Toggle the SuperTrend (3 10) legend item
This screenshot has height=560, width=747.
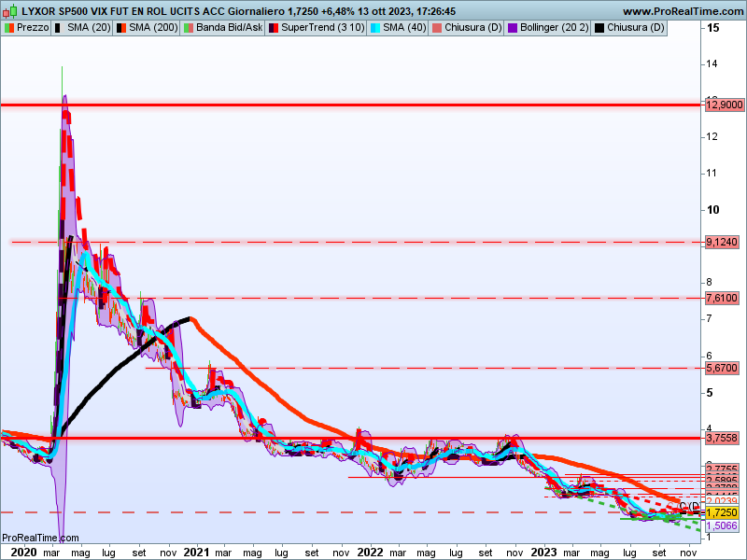pyautogui.click(x=317, y=28)
